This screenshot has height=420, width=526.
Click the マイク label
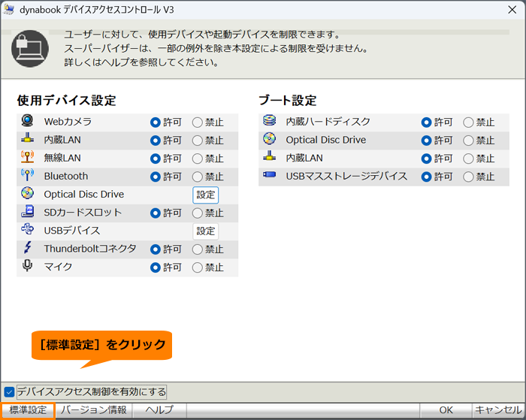[x=58, y=267]
